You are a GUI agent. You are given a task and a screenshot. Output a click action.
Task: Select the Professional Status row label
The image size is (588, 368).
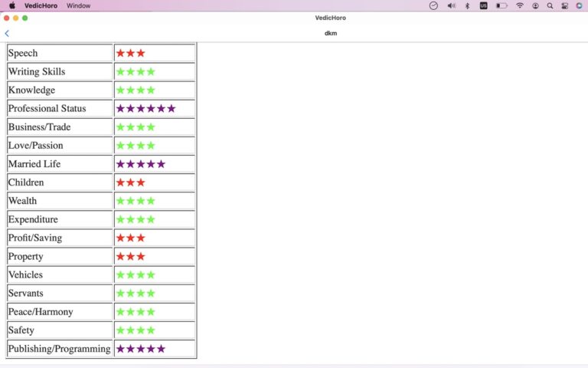[47, 109]
